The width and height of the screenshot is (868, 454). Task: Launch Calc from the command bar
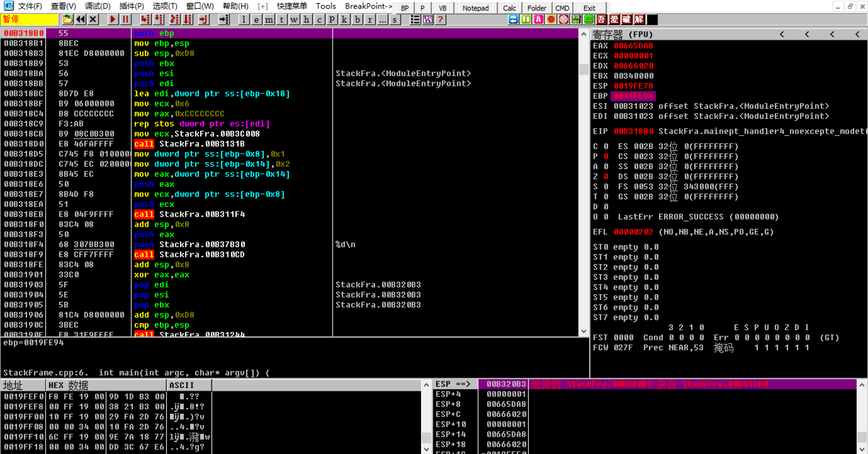point(509,8)
